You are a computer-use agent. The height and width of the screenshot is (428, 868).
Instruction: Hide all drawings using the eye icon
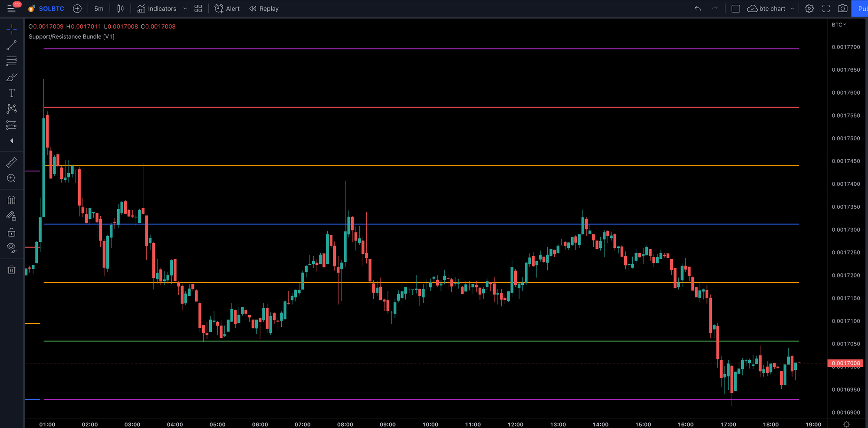(x=12, y=247)
